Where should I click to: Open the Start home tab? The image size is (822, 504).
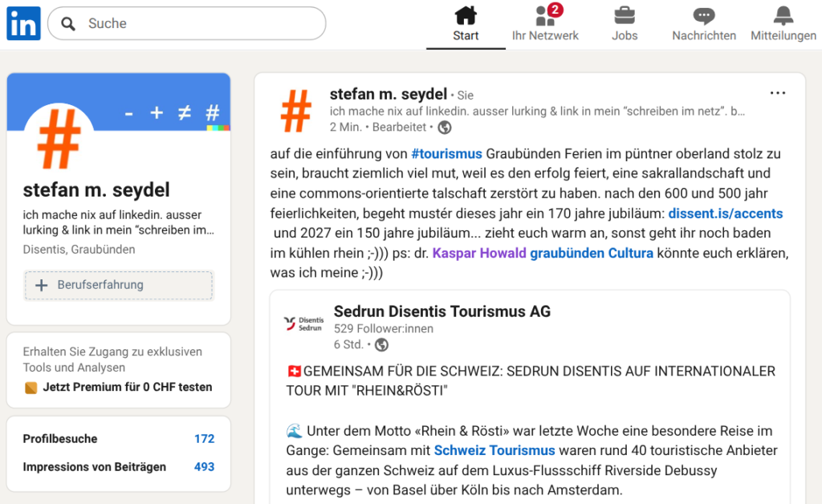466,24
